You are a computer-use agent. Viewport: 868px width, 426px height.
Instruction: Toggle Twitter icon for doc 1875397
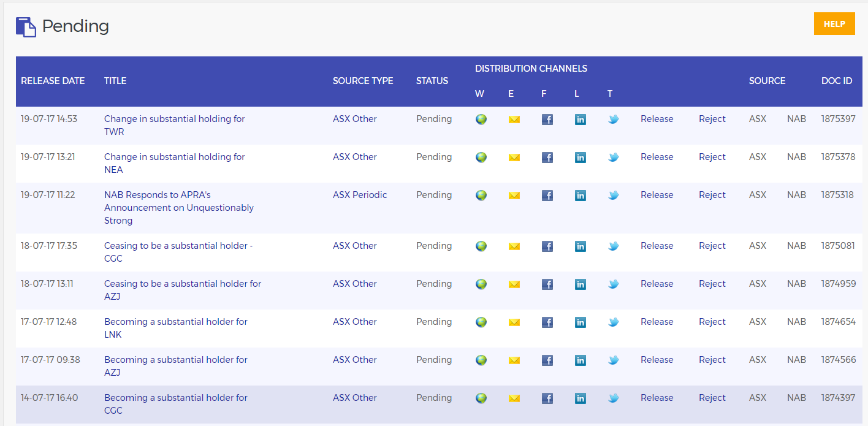tap(614, 120)
